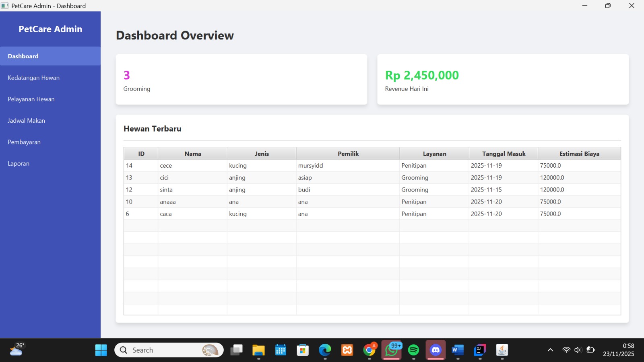The width and height of the screenshot is (644, 362).
Task: Launch Microsoft Edge from taskbar
Action: click(x=325, y=350)
